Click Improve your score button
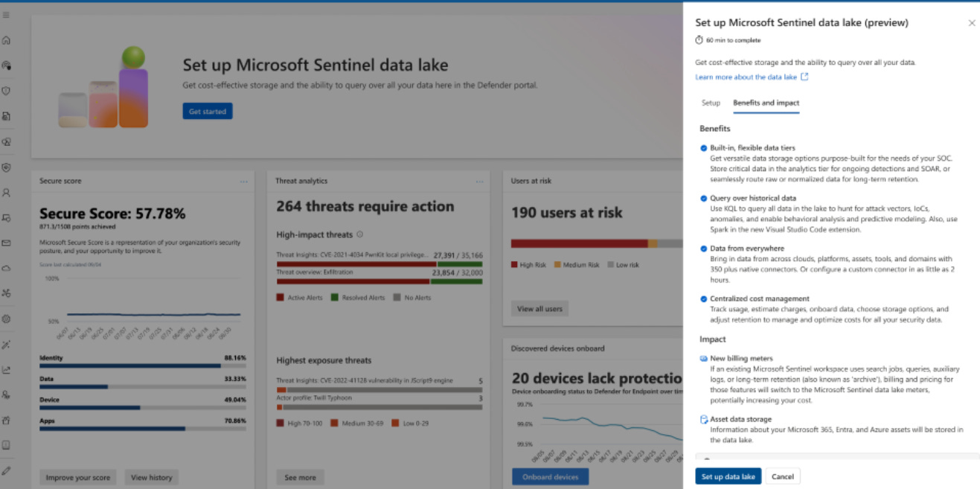This screenshot has width=980, height=489. [77, 477]
